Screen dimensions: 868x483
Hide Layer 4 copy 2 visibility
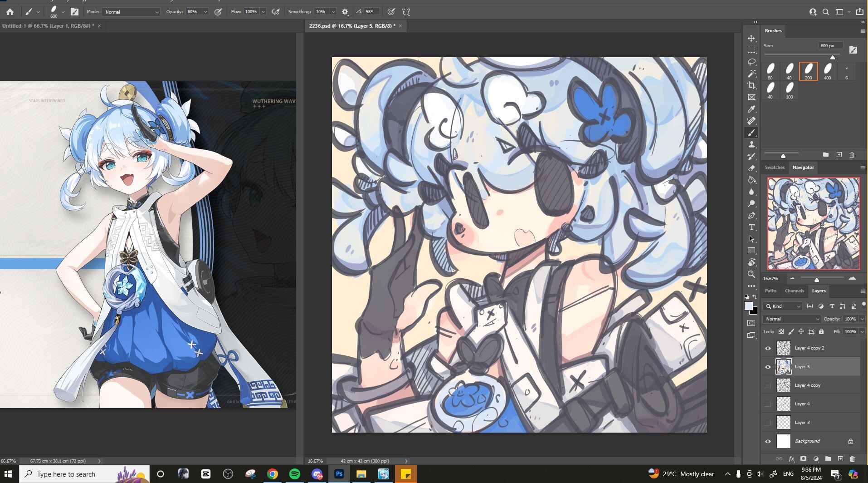(x=768, y=348)
